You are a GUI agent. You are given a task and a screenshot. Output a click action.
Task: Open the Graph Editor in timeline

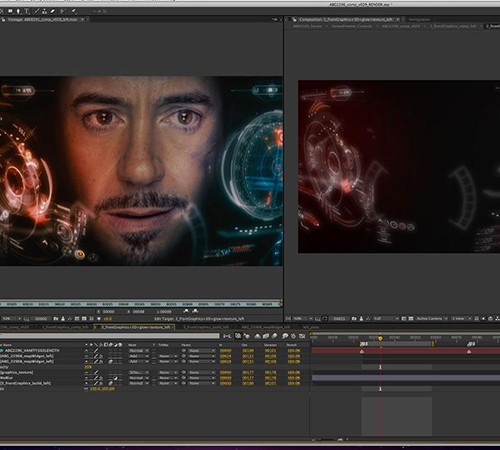coord(302,336)
